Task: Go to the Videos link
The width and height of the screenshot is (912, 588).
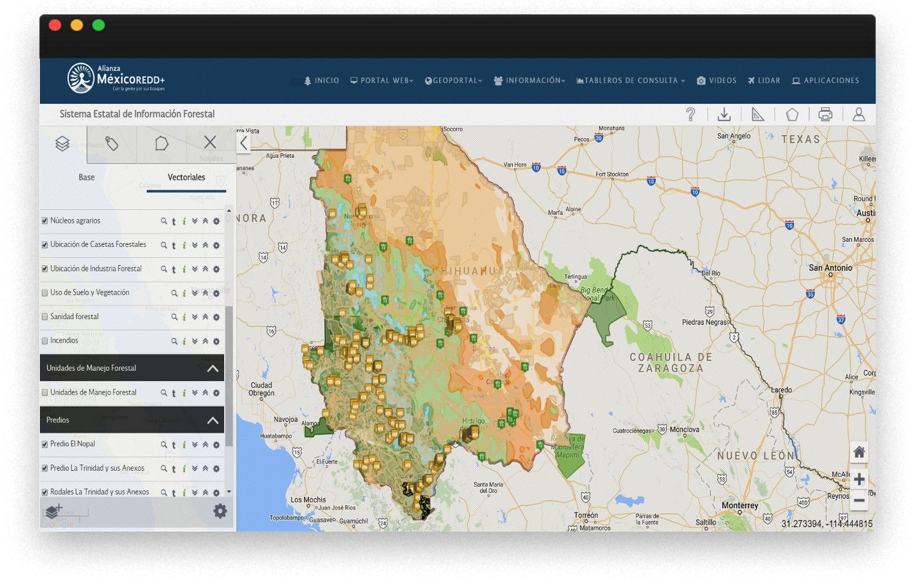Action: (717, 80)
